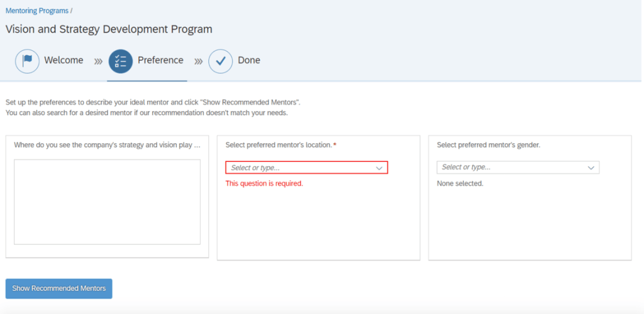Open the Mentoring Programs breadcrumb link
Screen dimensions: 644x314
pyautogui.click(x=36, y=11)
